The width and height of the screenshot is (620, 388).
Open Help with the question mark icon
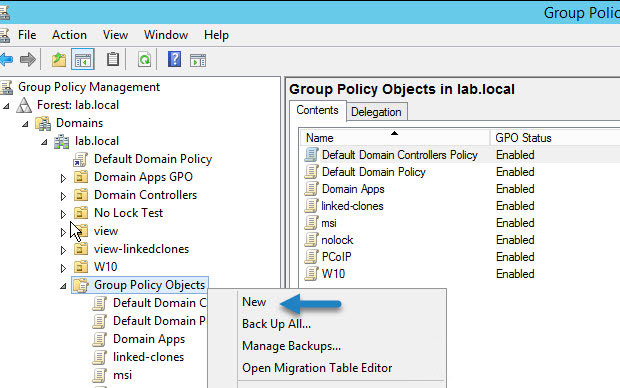click(x=174, y=60)
